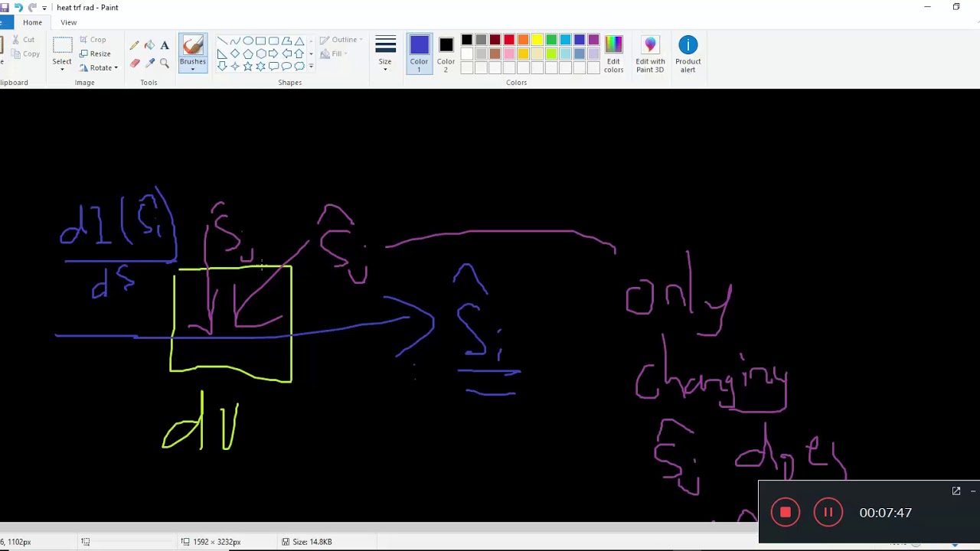980x551 pixels.
Task: Choose the Down arrow shape
Action: pos(222,66)
